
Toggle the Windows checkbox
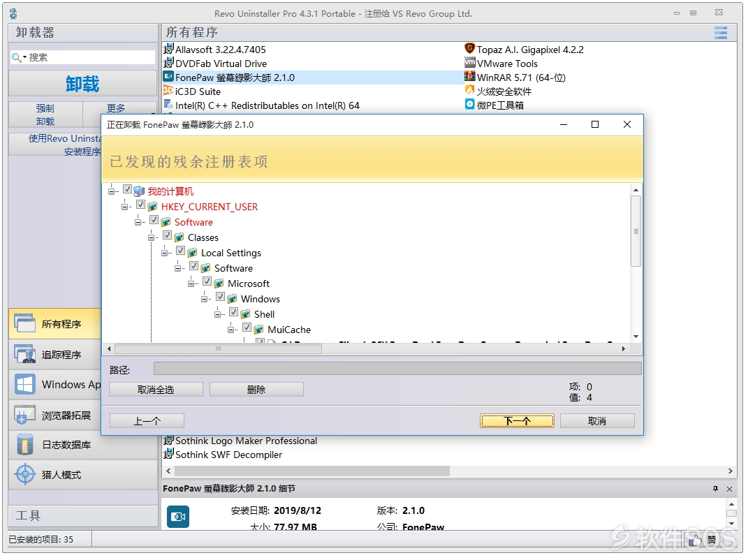pos(221,296)
